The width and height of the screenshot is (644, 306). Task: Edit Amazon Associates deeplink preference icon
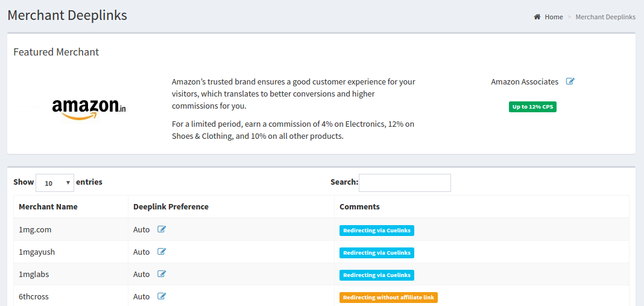click(x=570, y=81)
